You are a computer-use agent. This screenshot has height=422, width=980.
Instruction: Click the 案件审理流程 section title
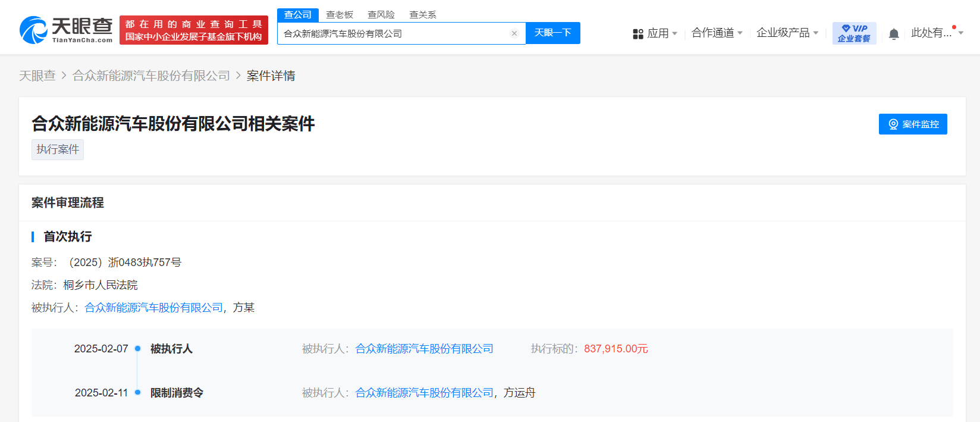(68, 203)
